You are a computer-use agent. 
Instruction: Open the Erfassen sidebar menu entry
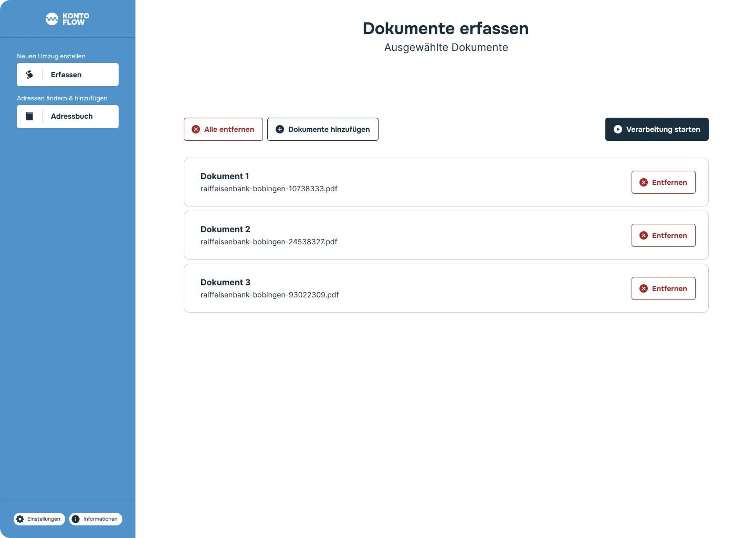tap(68, 75)
